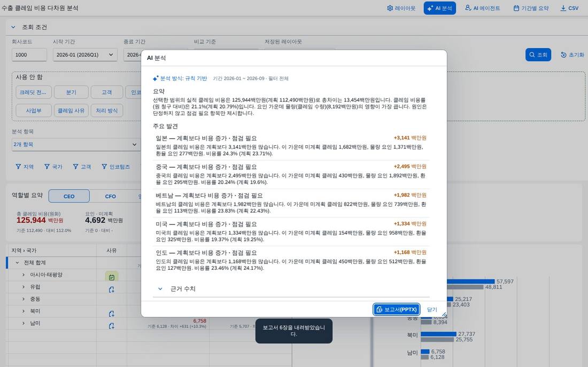Viewport: 588px width, 367px height.
Task: Open the AI 에이전트 panel
Action: pyautogui.click(x=482, y=8)
